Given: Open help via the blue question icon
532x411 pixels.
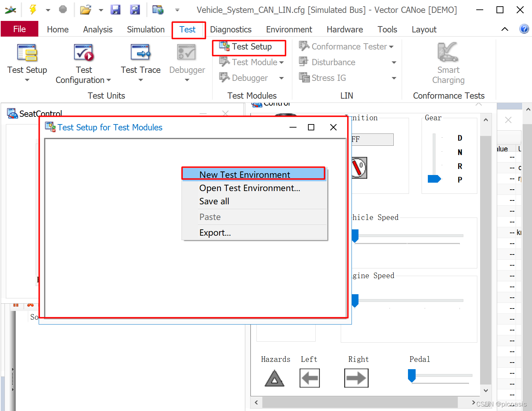Looking at the screenshot, I should (x=524, y=29).
